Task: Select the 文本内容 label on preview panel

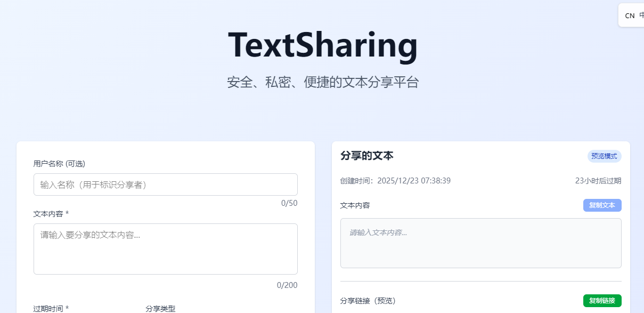Action: (x=354, y=205)
